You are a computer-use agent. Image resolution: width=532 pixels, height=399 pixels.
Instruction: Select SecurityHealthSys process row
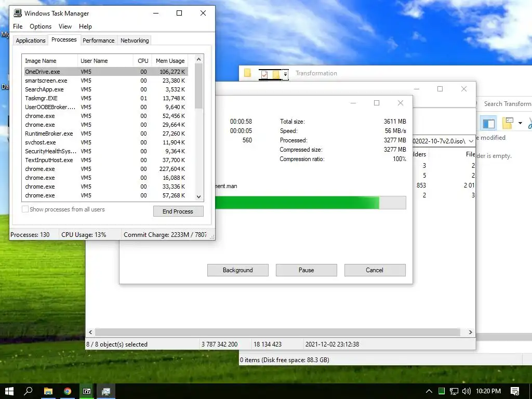[106, 151]
